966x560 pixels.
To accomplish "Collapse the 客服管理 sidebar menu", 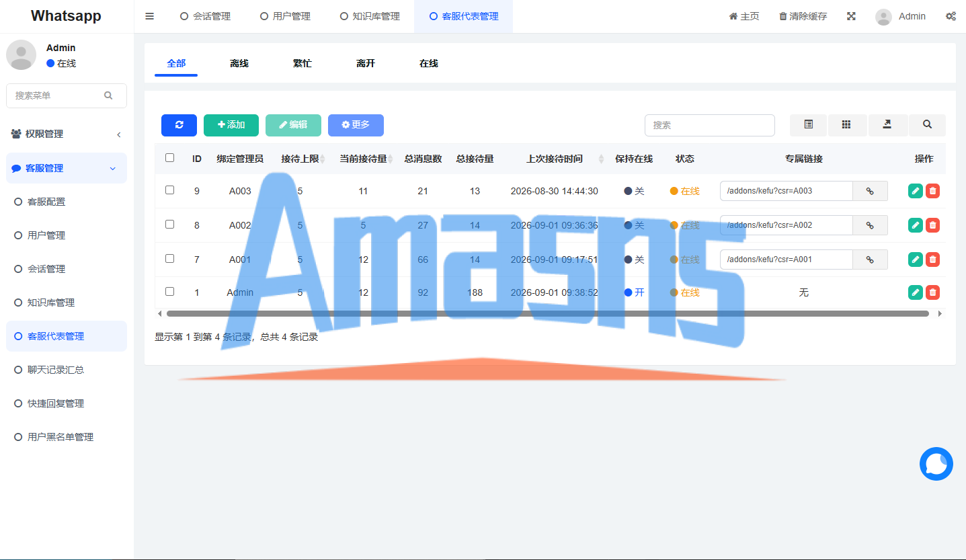I will click(66, 168).
